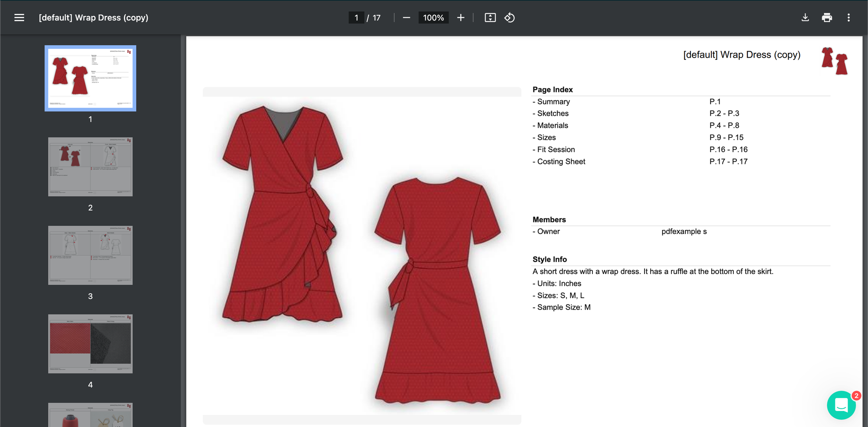
Task: Click the 'P.4 - P.8' page range
Action: point(724,125)
